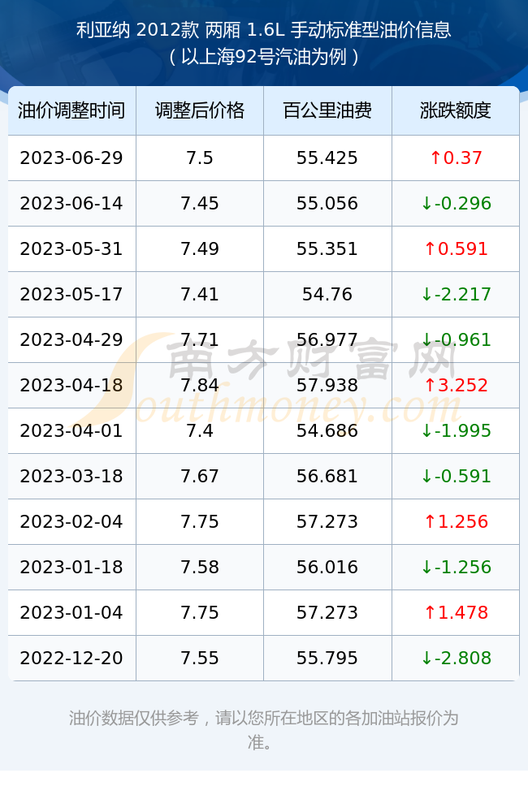Click the green down value -1.995
The image size is (528, 812).
[456, 431]
